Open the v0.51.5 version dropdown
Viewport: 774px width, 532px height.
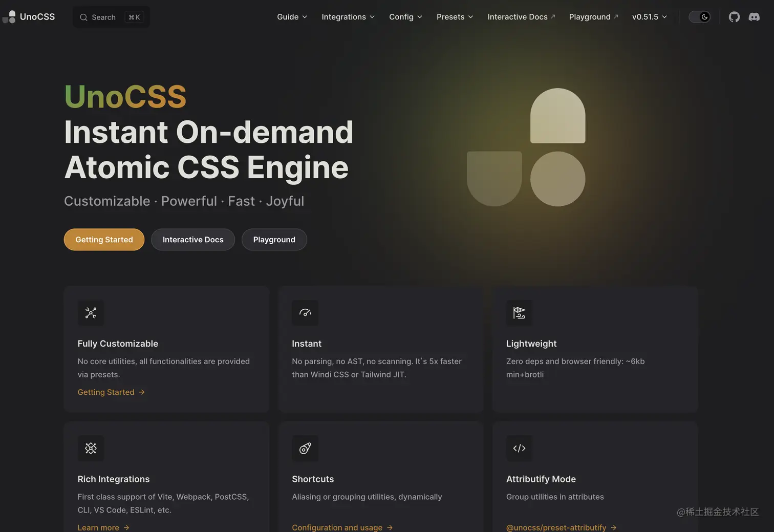(x=650, y=17)
